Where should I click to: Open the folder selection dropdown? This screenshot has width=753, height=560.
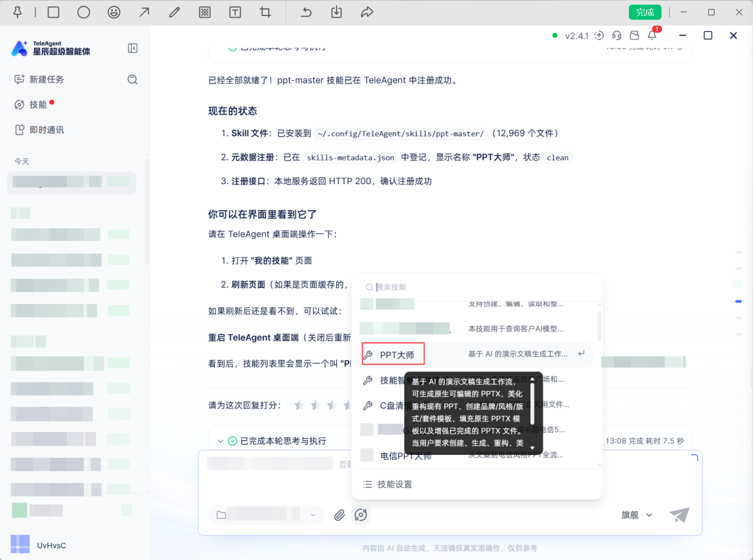click(267, 515)
